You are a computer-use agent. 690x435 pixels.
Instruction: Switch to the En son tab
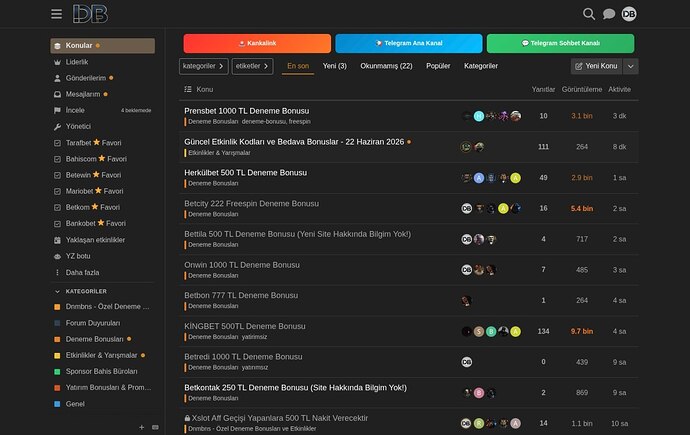coord(298,66)
